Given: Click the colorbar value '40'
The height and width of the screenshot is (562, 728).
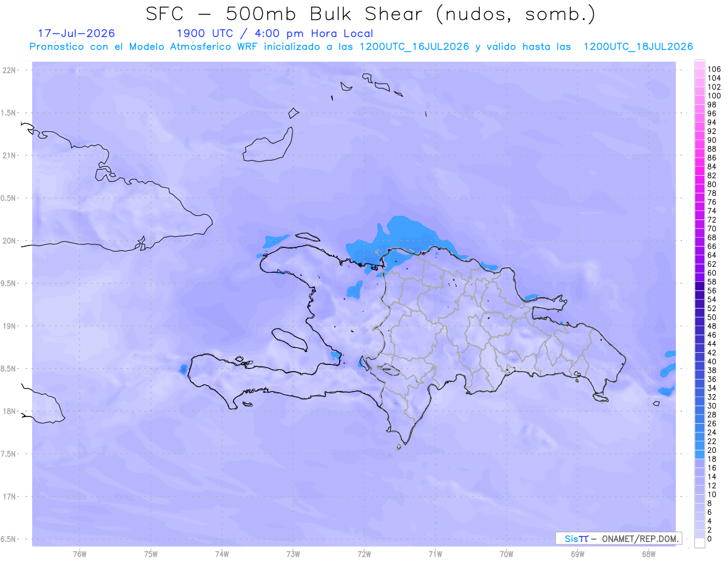Looking at the screenshot, I should (712, 361).
